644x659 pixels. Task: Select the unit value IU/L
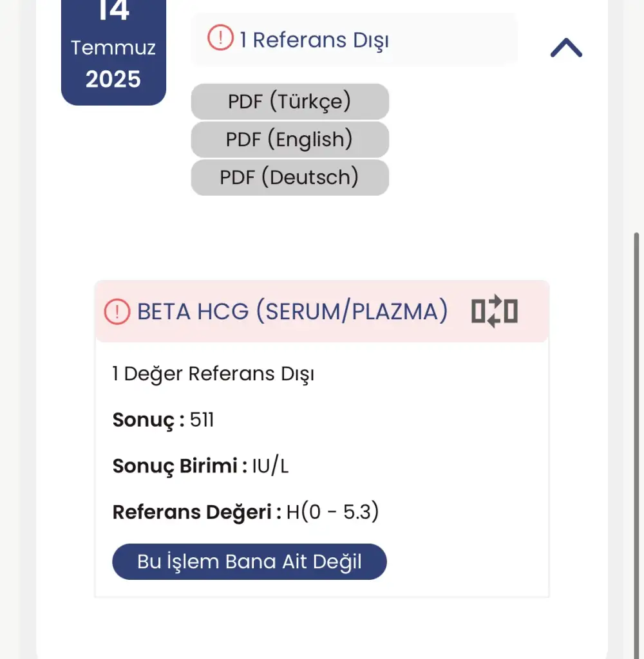270,466
